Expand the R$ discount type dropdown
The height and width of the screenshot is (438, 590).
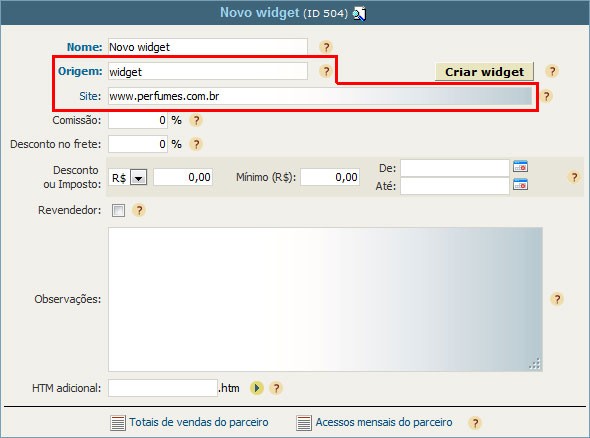click(x=138, y=177)
